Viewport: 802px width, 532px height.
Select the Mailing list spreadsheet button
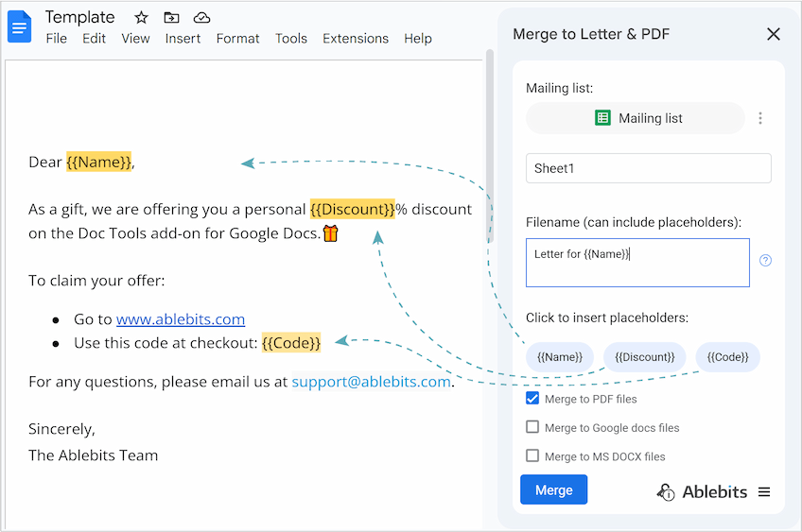coord(636,118)
